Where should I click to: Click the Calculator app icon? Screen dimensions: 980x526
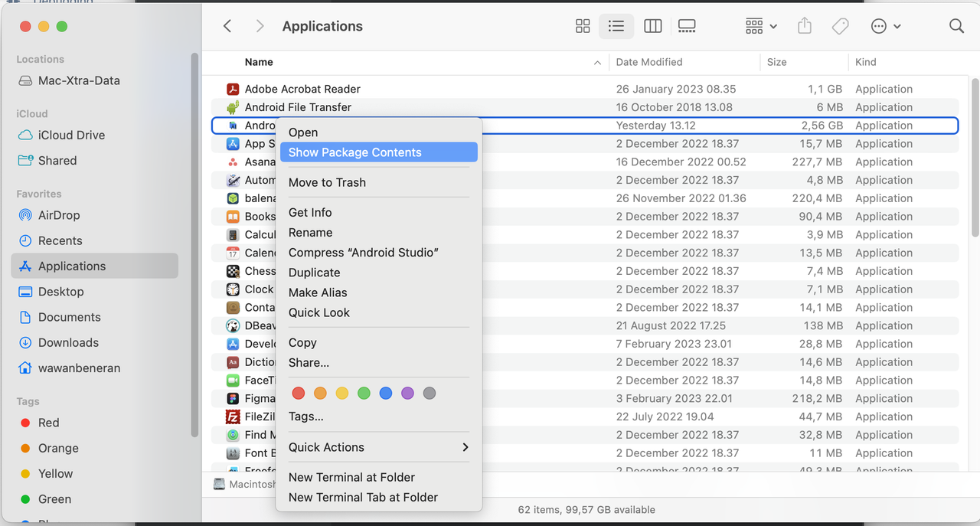[x=233, y=234]
